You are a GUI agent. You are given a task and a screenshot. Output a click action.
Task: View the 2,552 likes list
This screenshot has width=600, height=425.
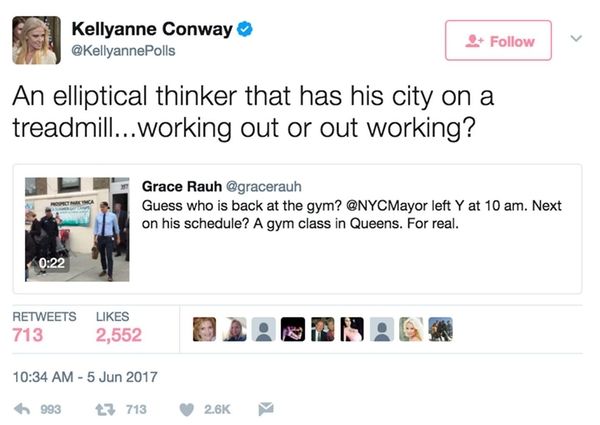point(119,327)
